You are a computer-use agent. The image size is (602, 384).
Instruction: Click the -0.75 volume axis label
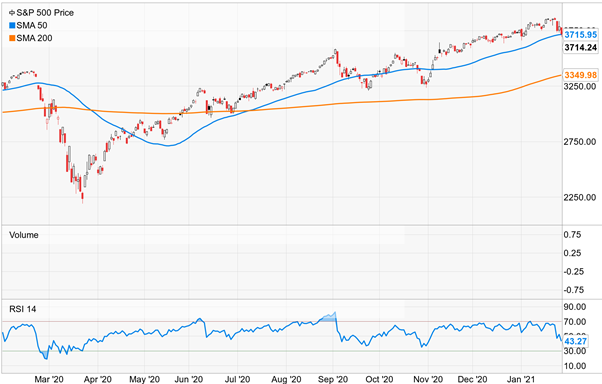click(x=574, y=290)
